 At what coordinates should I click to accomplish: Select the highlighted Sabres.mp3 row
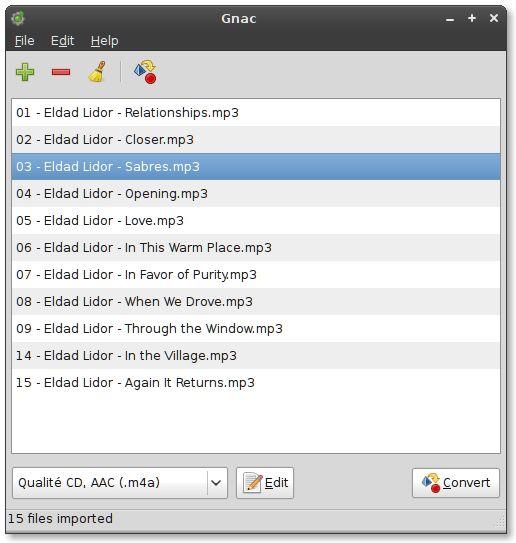pyautogui.click(x=256, y=167)
